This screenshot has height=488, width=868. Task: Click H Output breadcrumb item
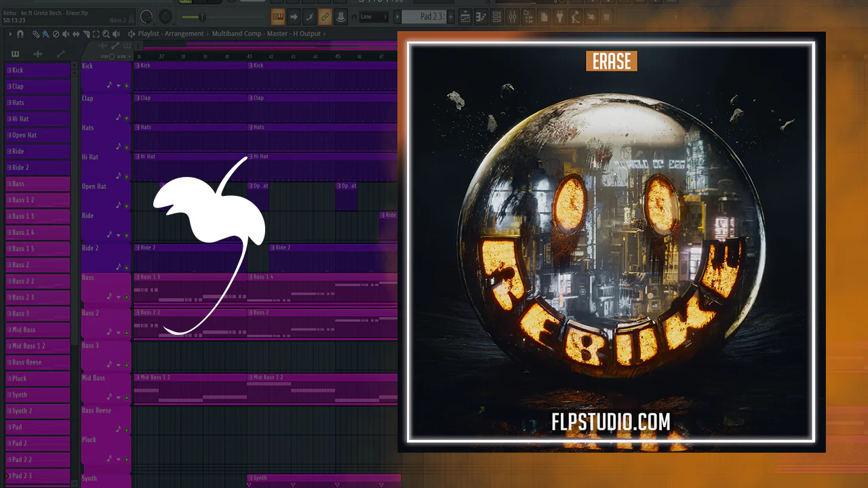(307, 34)
